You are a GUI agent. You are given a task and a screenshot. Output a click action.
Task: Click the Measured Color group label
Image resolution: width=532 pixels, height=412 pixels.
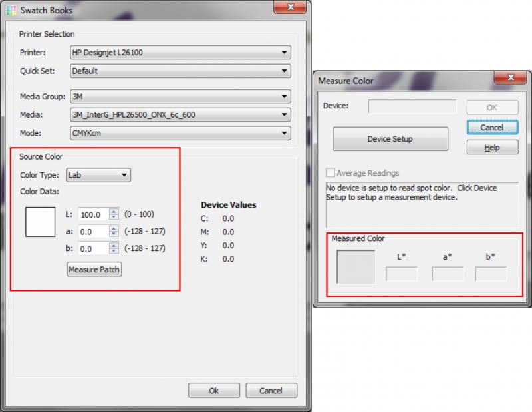tap(358, 238)
